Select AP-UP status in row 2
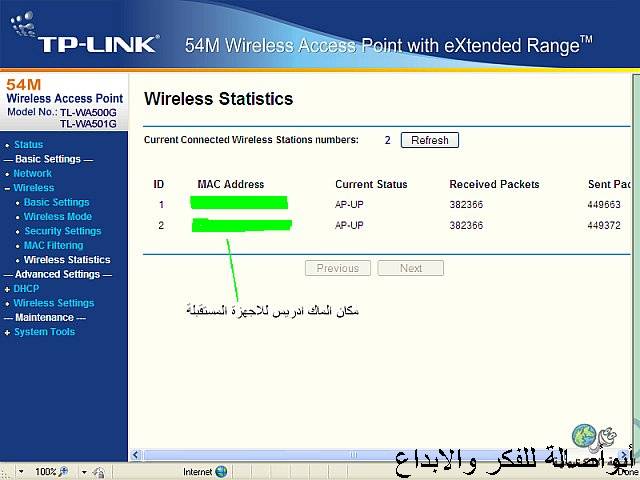The width and height of the screenshot is (640, 480). pos(349,225)
